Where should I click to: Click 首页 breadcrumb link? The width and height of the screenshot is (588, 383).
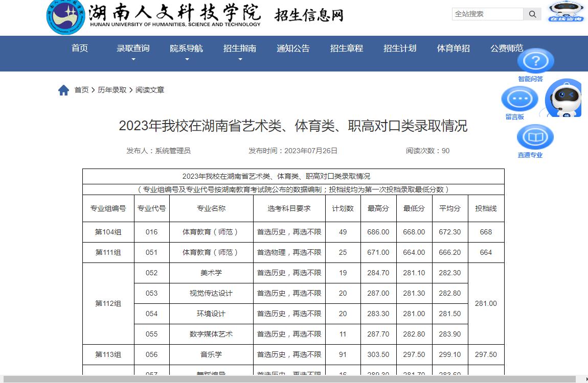(x=81, y=90)
